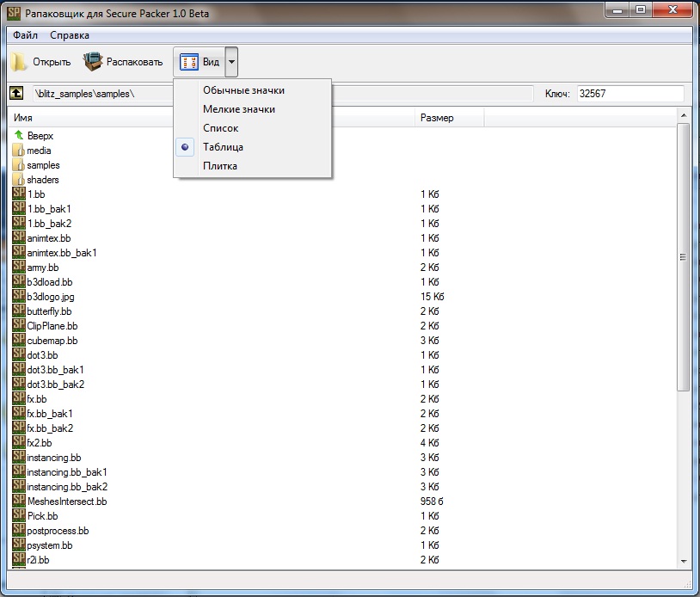The image size is (700, 597).
Task: Minimize the Secure Packer window
Action: (617, 9)
